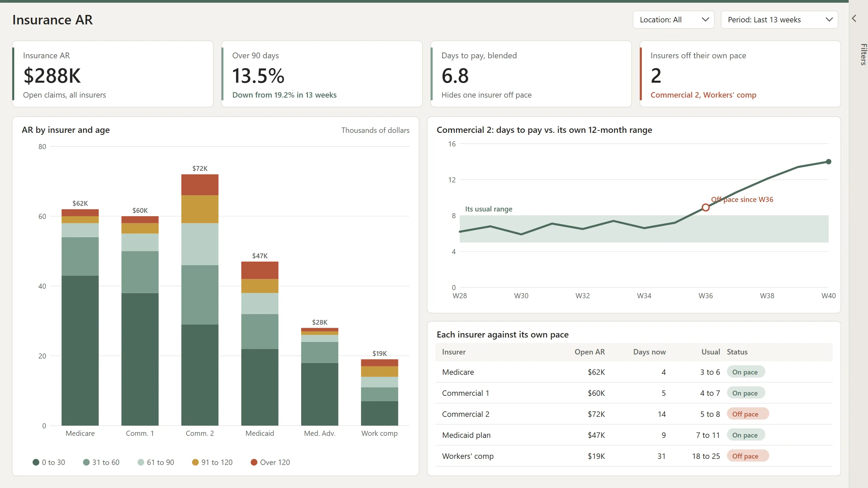The width and height of the screenshot is (868, 488).
Task: Select the Medicare table row name
Action: 458,372
